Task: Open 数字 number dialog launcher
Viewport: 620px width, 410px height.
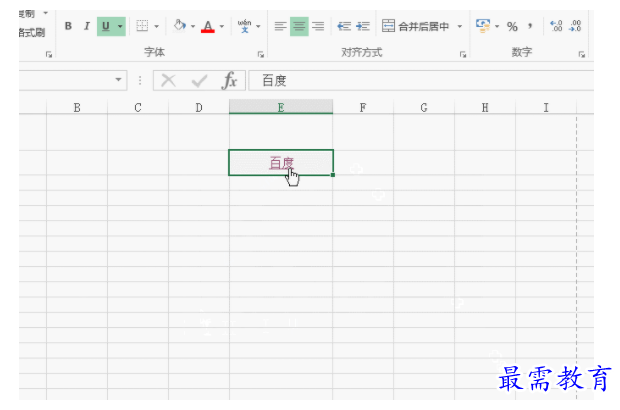Action: click(x=582, y=54)
